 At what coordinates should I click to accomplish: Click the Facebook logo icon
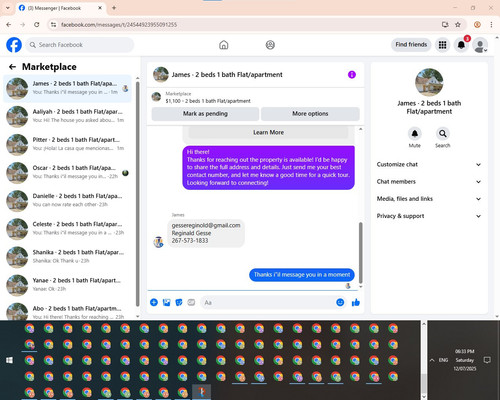14,45
